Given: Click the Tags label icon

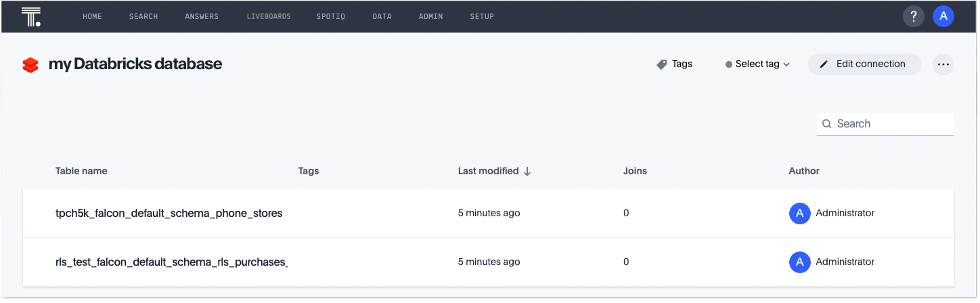Looking at the screenshot, I should tap(662, 64).
